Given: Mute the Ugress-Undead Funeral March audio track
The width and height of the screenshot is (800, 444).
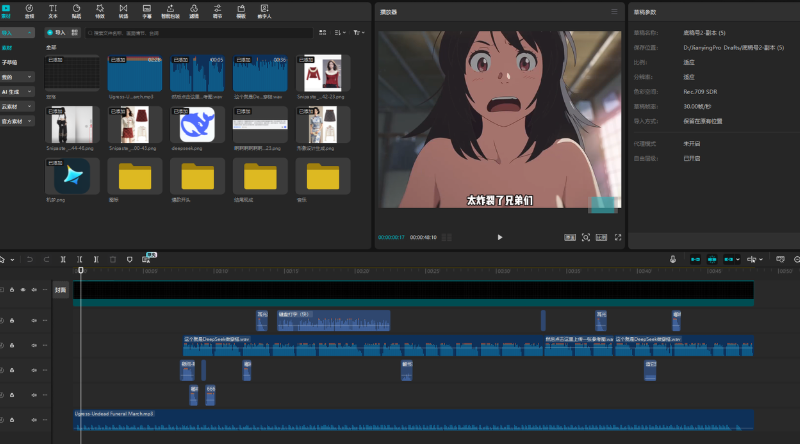Looking at the screenshot, I should pos(34,420).
